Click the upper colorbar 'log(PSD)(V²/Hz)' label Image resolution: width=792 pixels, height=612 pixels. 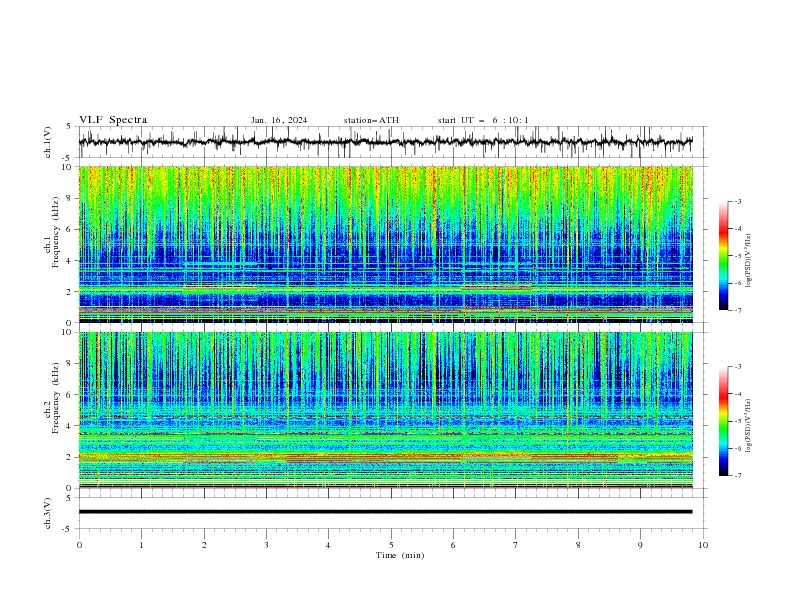click(748, 261)
